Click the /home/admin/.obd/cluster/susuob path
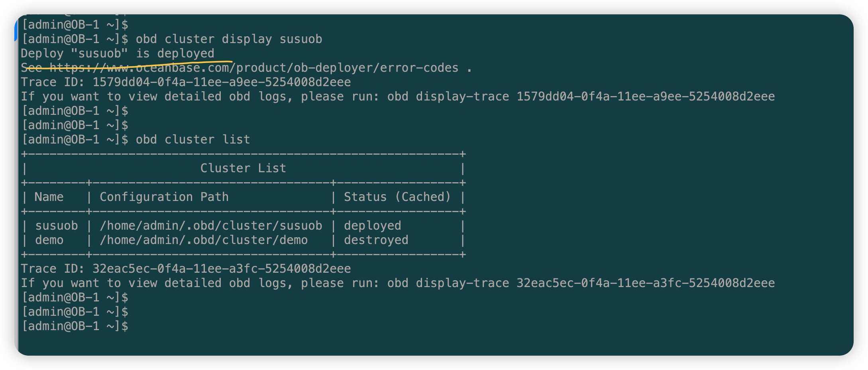868x370 pixels. (211, 226)
